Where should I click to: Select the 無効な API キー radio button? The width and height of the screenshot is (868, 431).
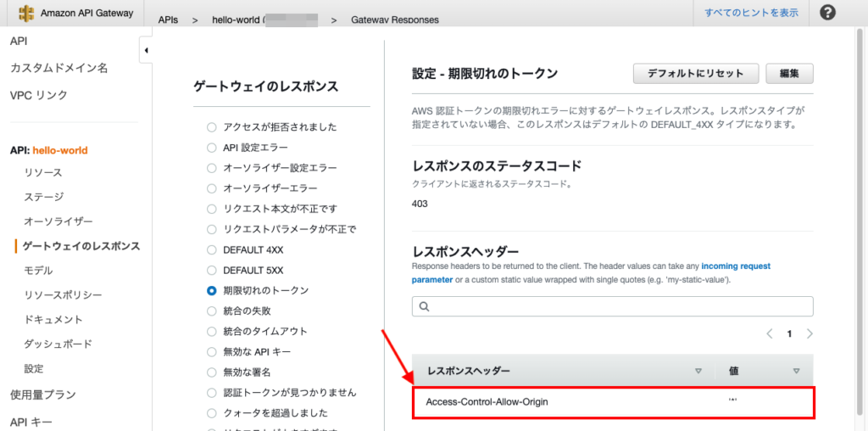click(x=211, y=352)
